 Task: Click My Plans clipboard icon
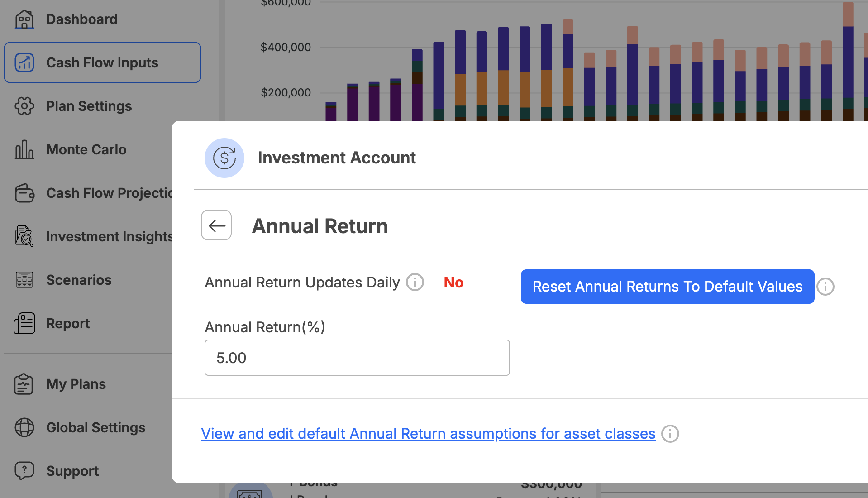pyautogui.click(x=24, y=384)
